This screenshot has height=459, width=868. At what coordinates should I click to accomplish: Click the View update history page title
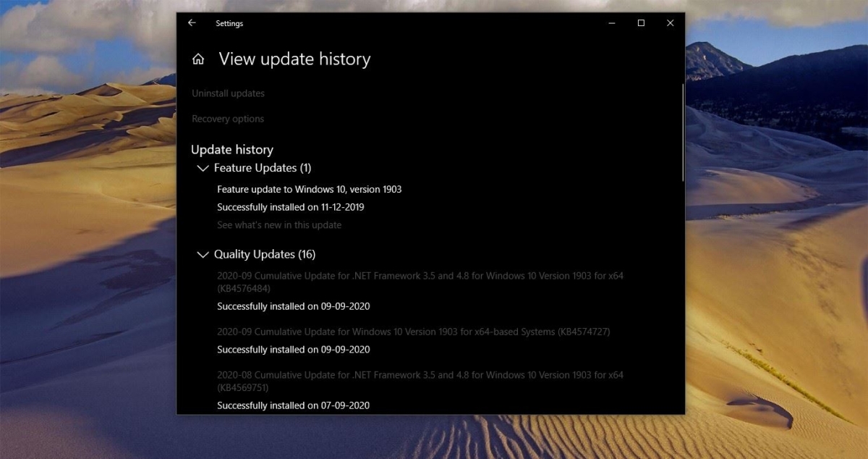pos(294,59)
